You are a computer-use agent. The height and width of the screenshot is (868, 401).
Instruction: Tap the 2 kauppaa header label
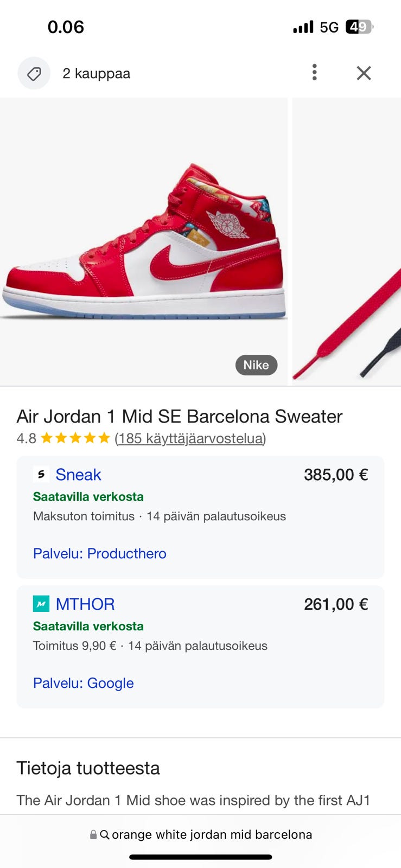(x=96, y=73)
